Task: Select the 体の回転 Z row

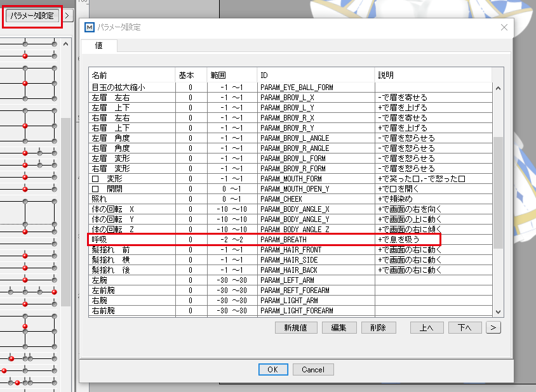Action: [x=291, y=230]
